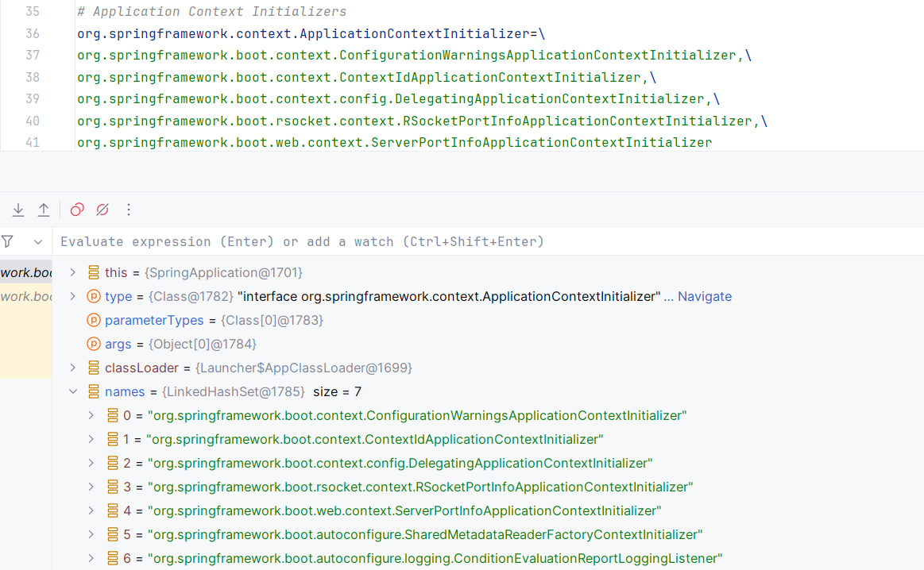Open the dropdown chevron next to filter
Screen dimensions: 924x570
37,242
